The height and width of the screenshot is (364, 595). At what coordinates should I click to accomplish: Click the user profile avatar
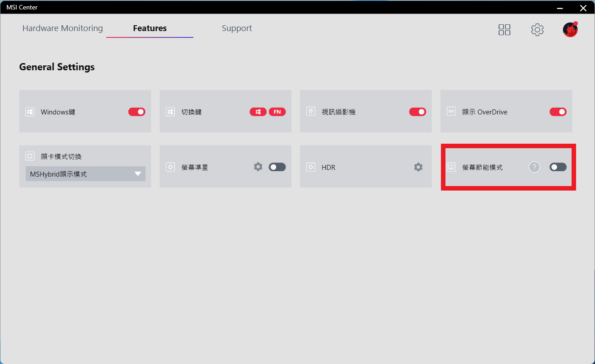click(570, 30)
